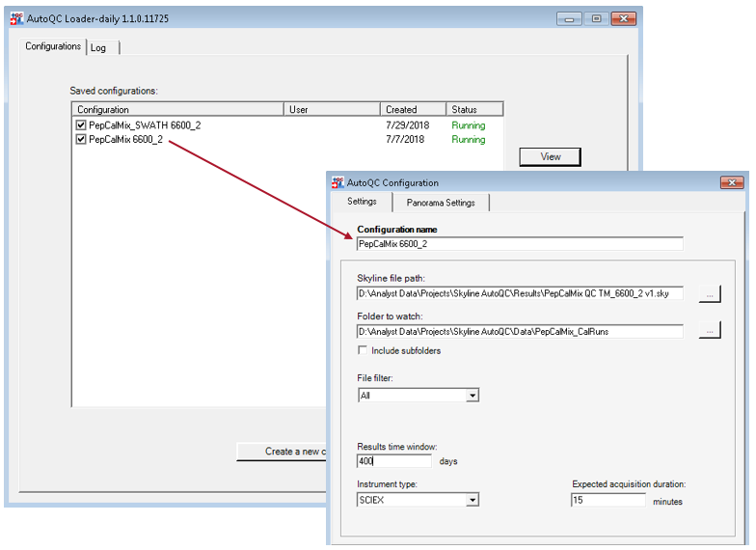Browse for folder to watch
This screenshot has width=756, height=550.
click(x=710, y=331)
